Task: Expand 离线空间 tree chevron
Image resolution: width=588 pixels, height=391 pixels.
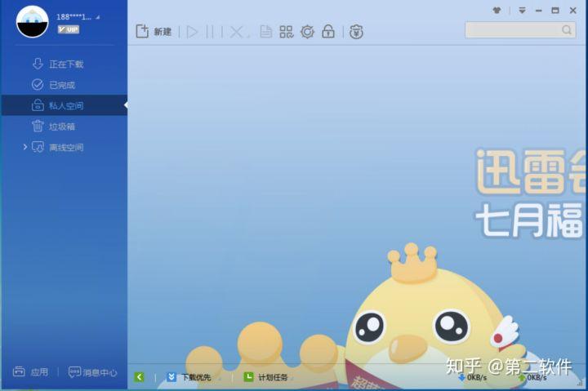Action: point(24,147)
